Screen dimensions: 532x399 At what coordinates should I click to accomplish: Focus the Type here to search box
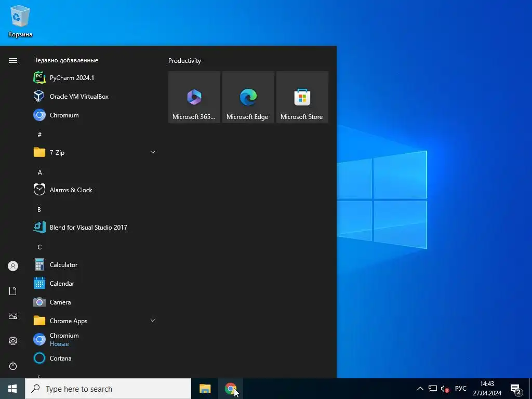pos(108,389)
